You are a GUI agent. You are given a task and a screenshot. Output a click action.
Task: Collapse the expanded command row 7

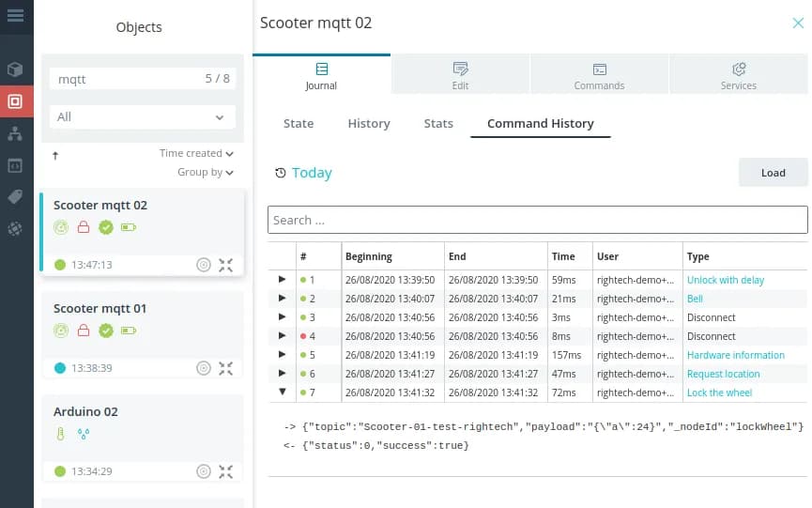282,393
